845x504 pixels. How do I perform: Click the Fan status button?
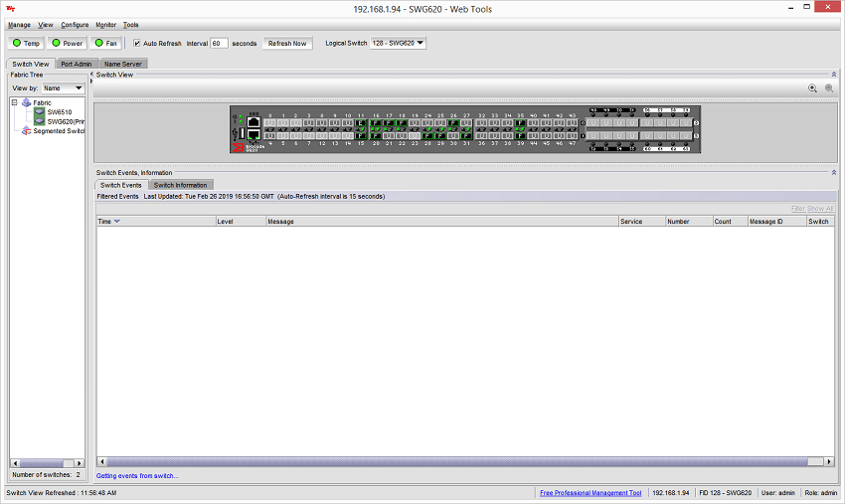click(x=106, y=43)
